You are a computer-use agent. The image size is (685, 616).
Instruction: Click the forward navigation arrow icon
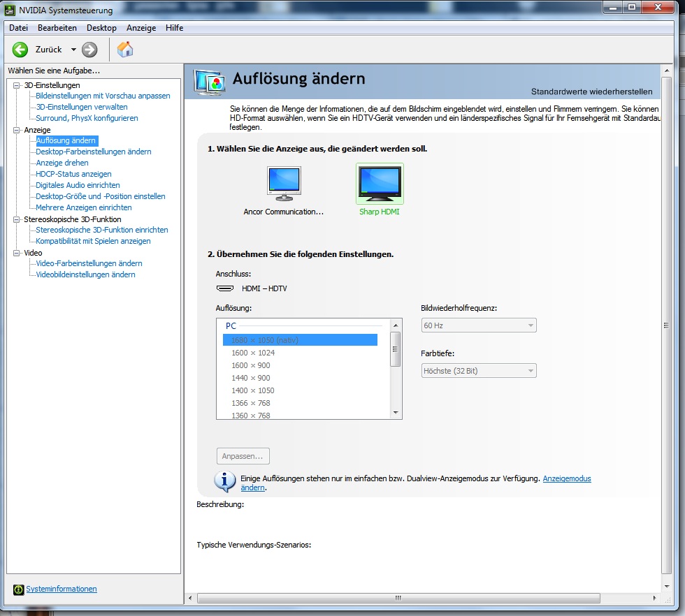(x=89, y=50)
